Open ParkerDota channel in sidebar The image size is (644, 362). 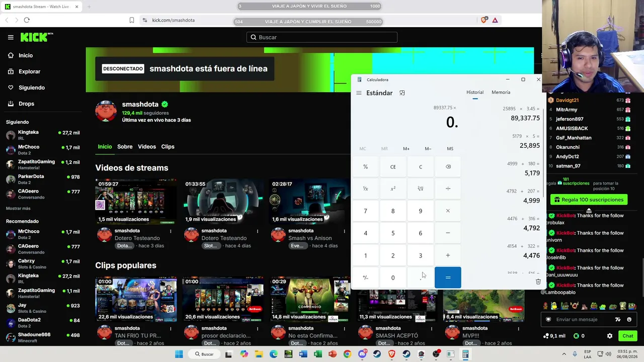[x=43, y=179]
